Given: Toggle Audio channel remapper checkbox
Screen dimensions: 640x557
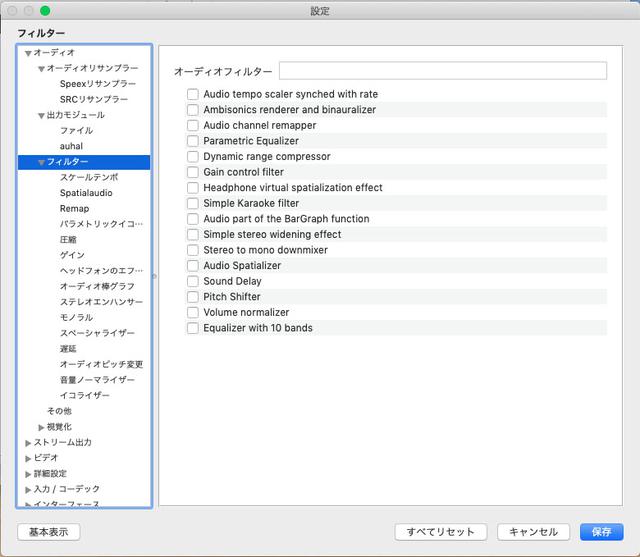Looking at the screenshot, I should [x=193, y=125].
